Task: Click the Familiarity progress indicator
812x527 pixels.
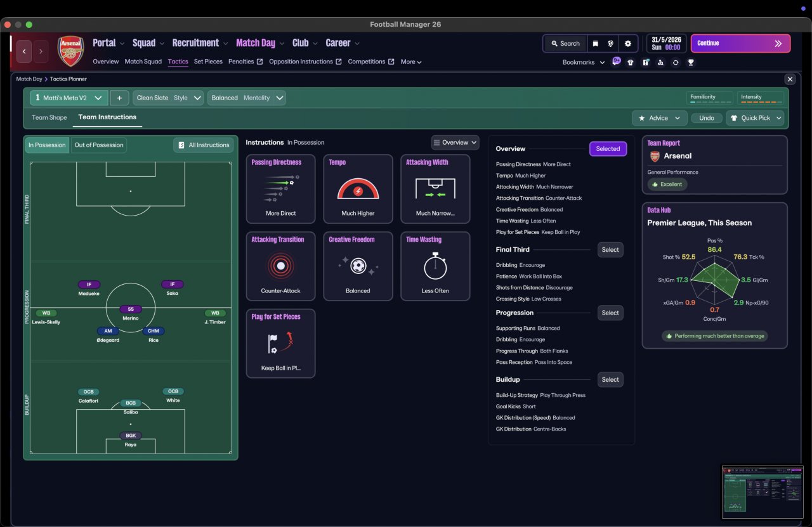Action: (x=710, y=98)
